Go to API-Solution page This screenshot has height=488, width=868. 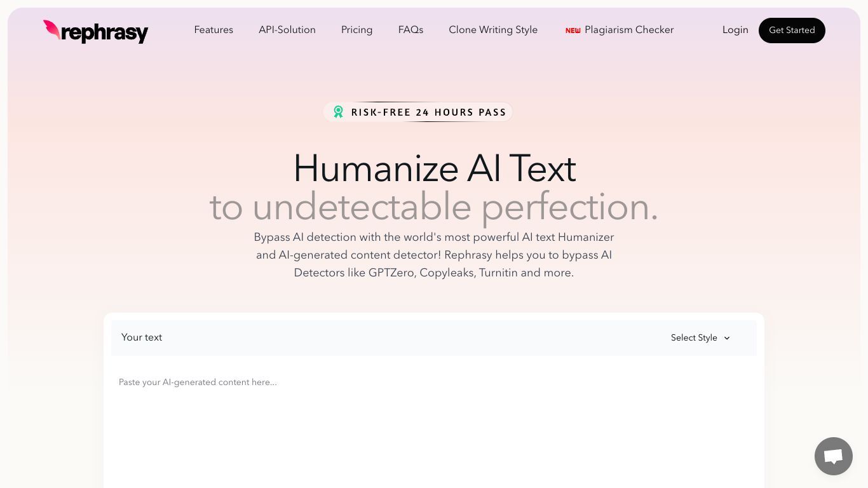coord(287,30)
